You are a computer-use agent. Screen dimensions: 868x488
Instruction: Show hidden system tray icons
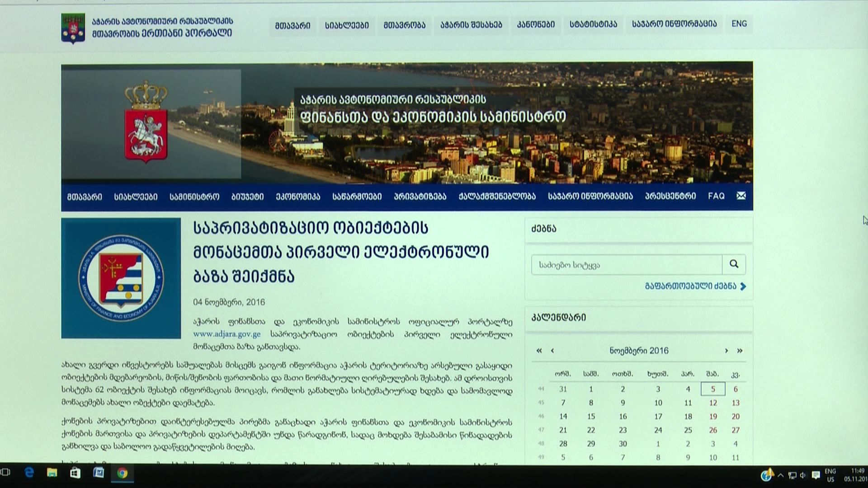[781, 475]
